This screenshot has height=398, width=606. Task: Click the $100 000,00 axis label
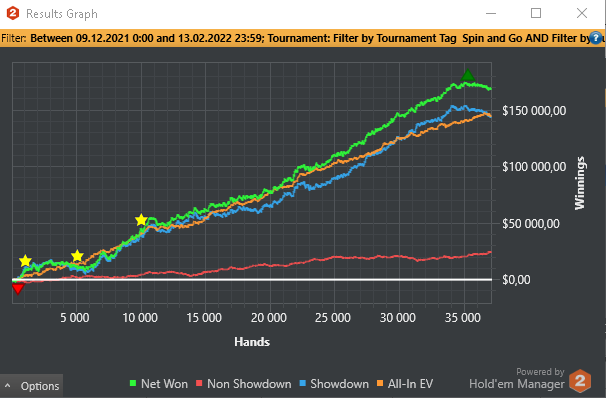click(x=534, y=167)
